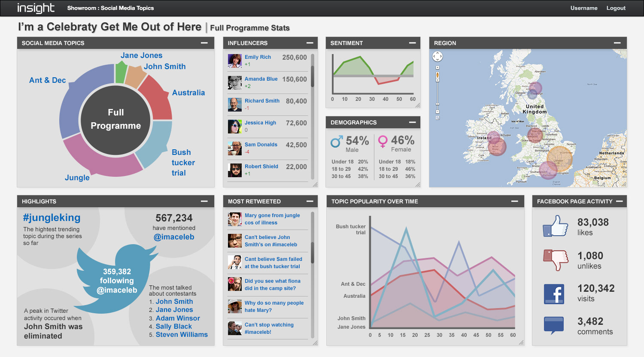The width and height of the screenshot is (644, 357).
Task: Open tweet 'Why do so many people hate Mary?'
Action: pyautogui.click(x=274, y=306)
